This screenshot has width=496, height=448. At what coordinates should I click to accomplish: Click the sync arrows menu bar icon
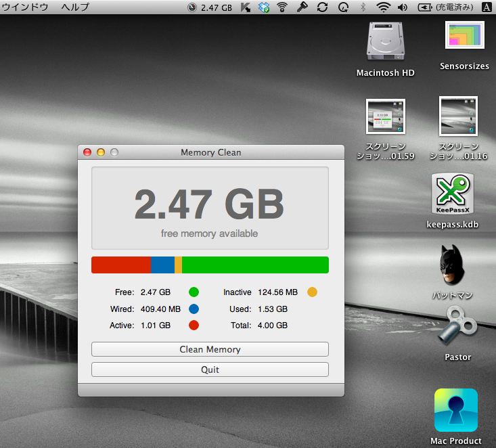tap(322, 7)
